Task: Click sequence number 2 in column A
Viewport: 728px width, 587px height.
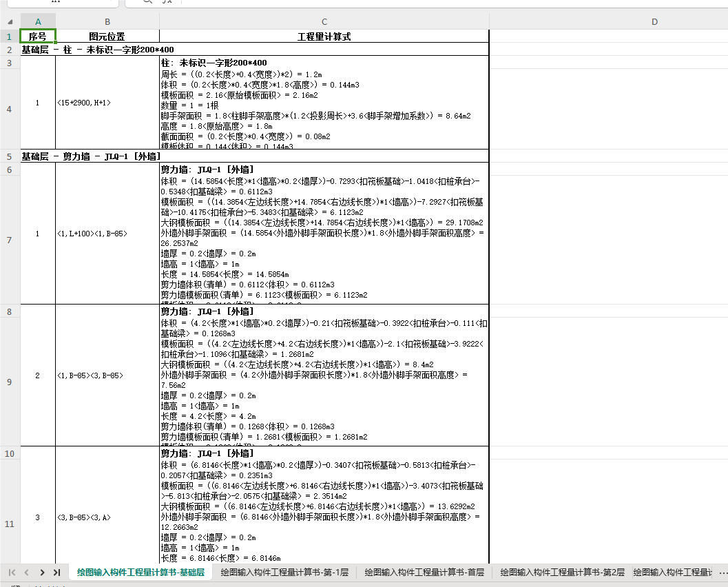Action: pyautogui.click(x=38, y=375)
